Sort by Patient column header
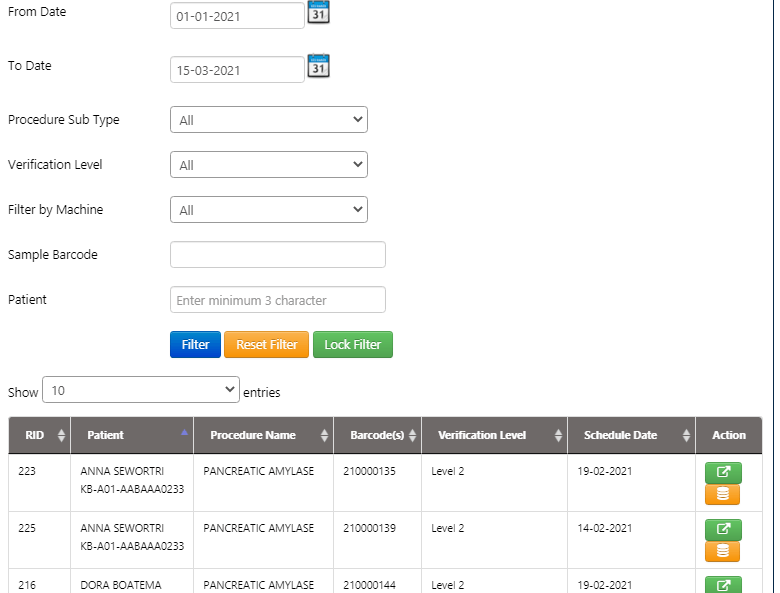This screenshot has height=593, width=780. click(106, 436)
